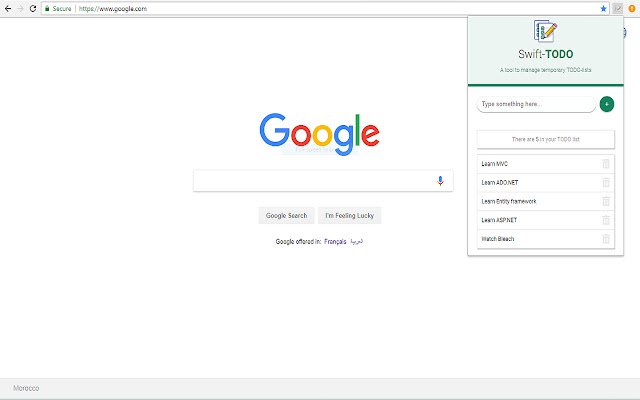640x400 pixels.
Task: Click the green plus add button
Action: pyautogui.click(x=607, y=104)
